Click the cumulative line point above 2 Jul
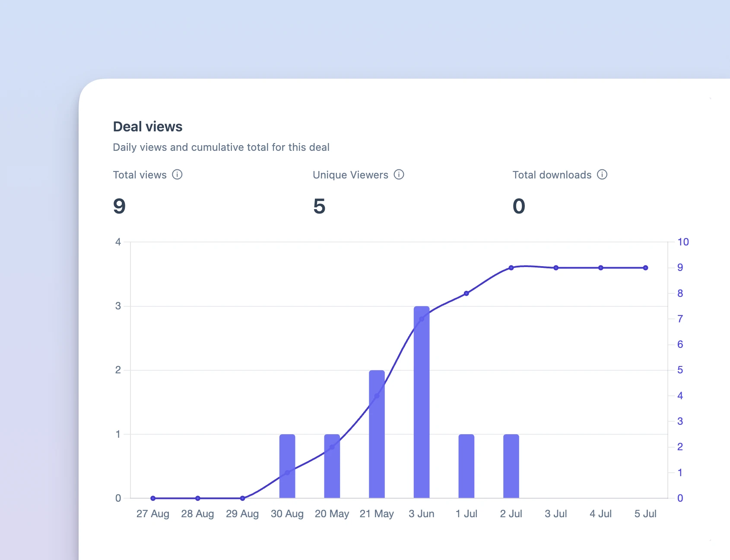Image resolution: width=730 pixels, height=560 pixels. pos(511,268)
